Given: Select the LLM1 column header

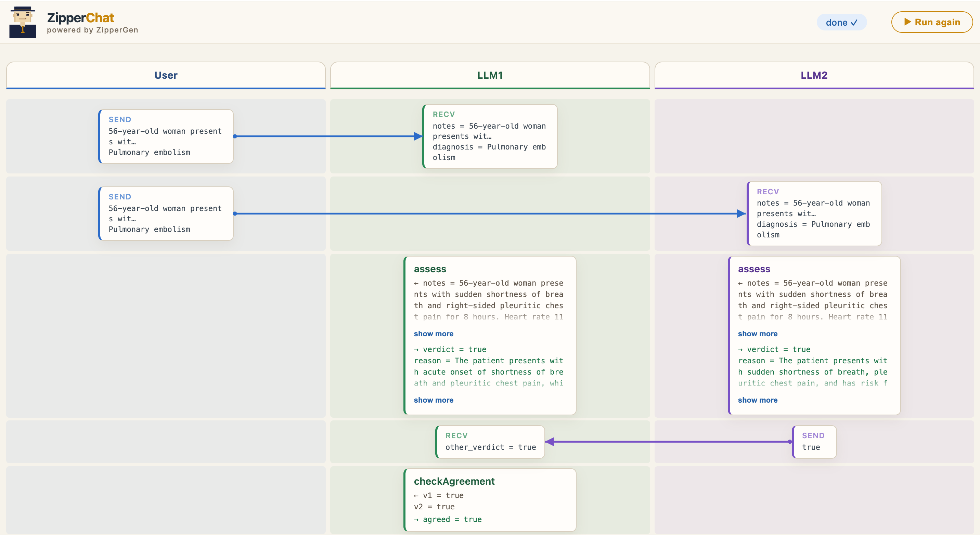Looking at the screenshot, I should click(490, 75).
